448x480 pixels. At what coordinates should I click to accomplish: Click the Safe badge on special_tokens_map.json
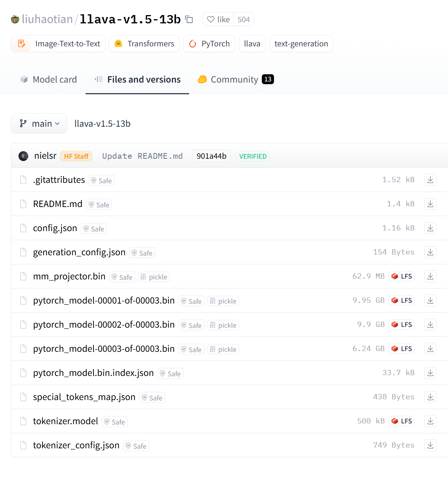click(152, 397)
